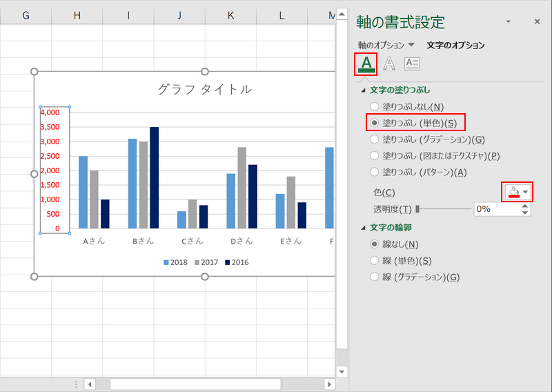Switch to the 軸のオプション tab
The image size is (552, 392).
382,45
